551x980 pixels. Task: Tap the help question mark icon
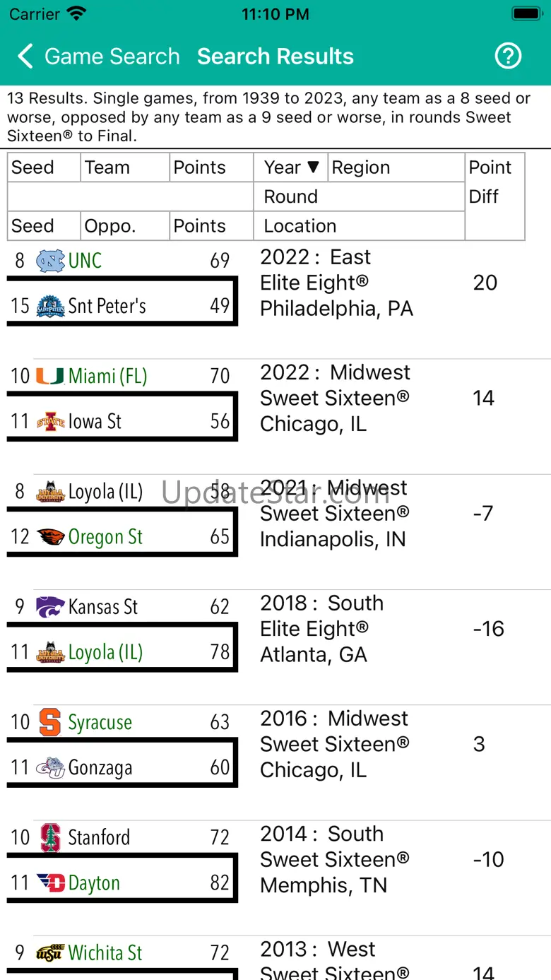(508, 56)
